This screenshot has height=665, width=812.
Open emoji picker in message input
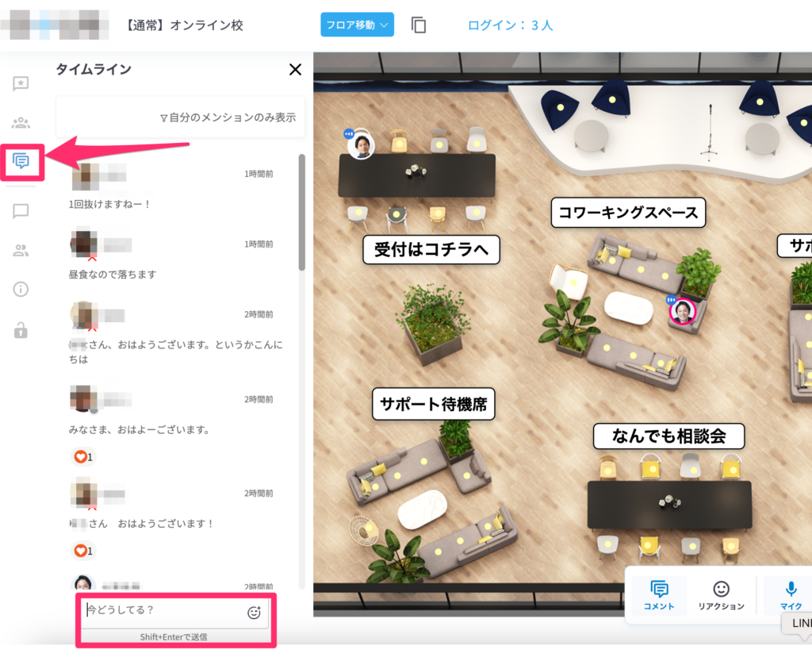click(x=255, y=612)
